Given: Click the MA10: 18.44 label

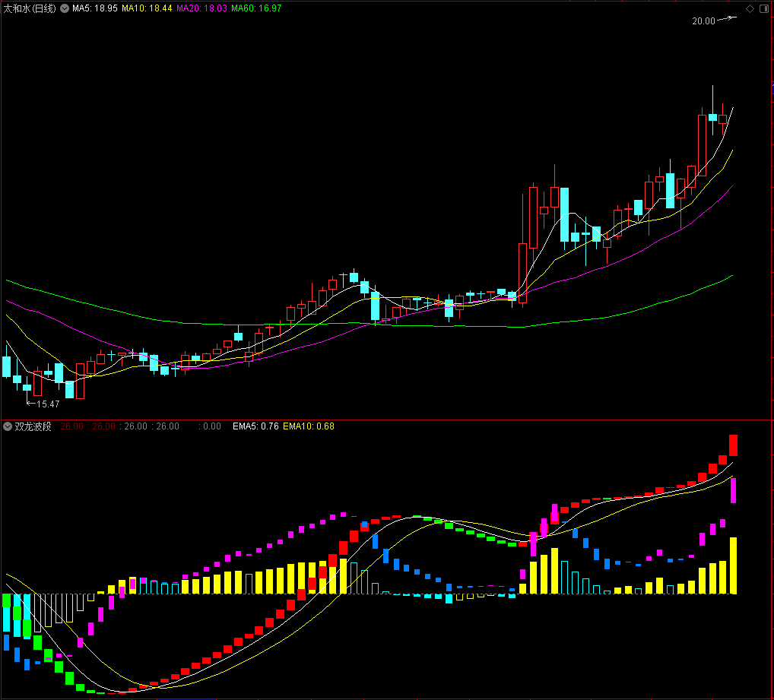Looking at the screenshot, I should click(x=147, y=8).
